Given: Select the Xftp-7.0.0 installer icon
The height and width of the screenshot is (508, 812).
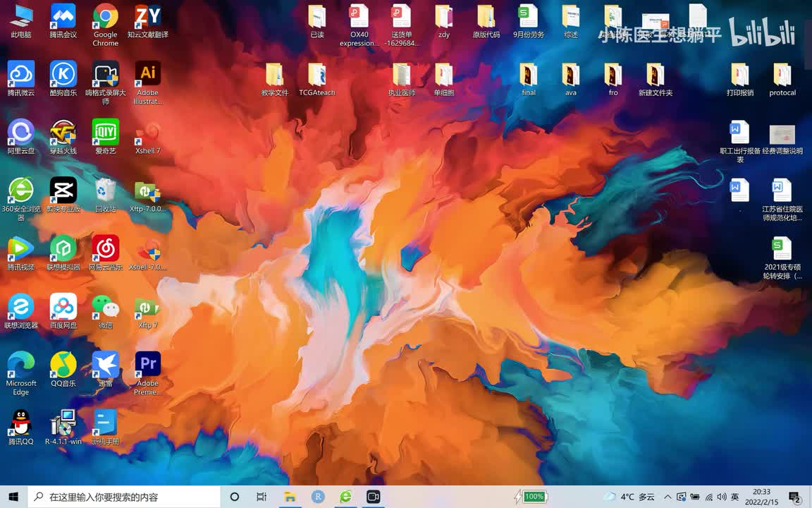Looking at the screenshot, I should (x=148, y=195).
